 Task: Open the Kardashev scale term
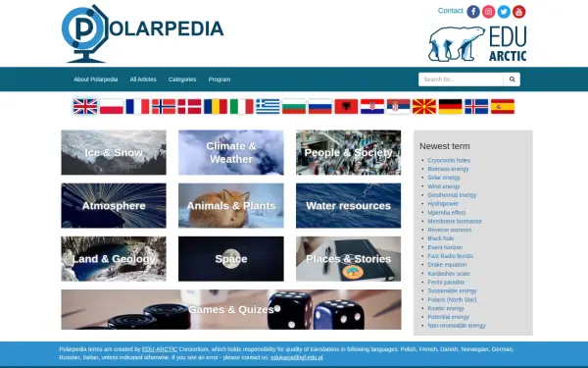coord(449,274)
